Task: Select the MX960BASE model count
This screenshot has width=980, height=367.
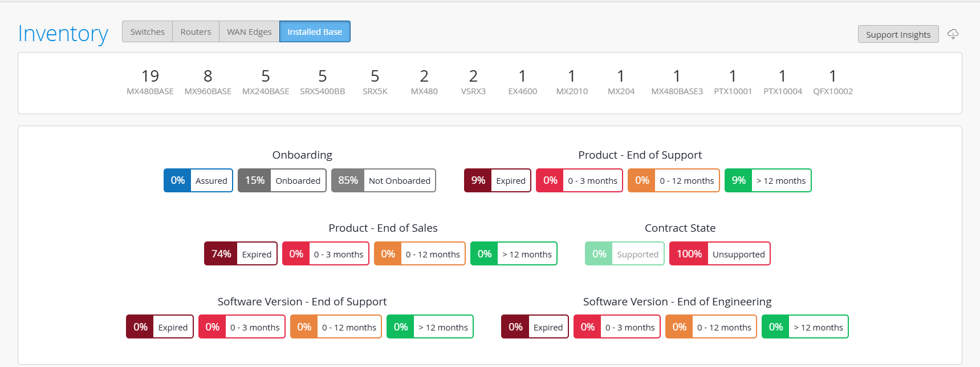Action: [x=208, y=82]
